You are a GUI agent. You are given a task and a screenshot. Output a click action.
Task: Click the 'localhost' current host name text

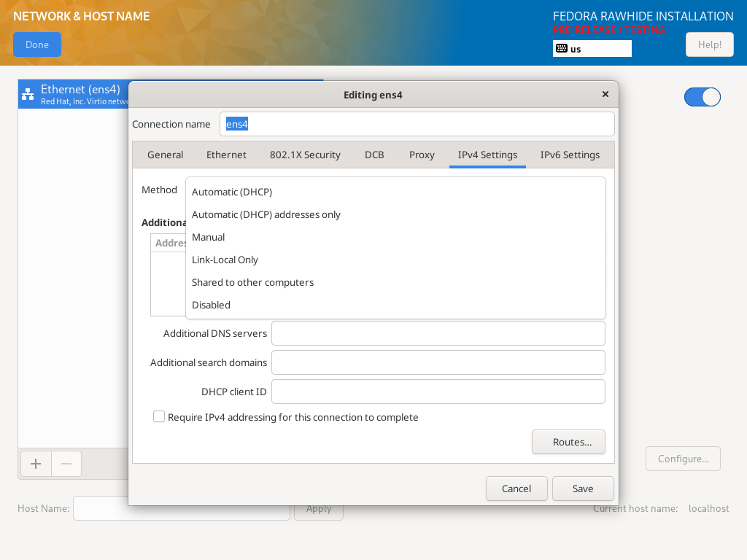click(708, 508)
